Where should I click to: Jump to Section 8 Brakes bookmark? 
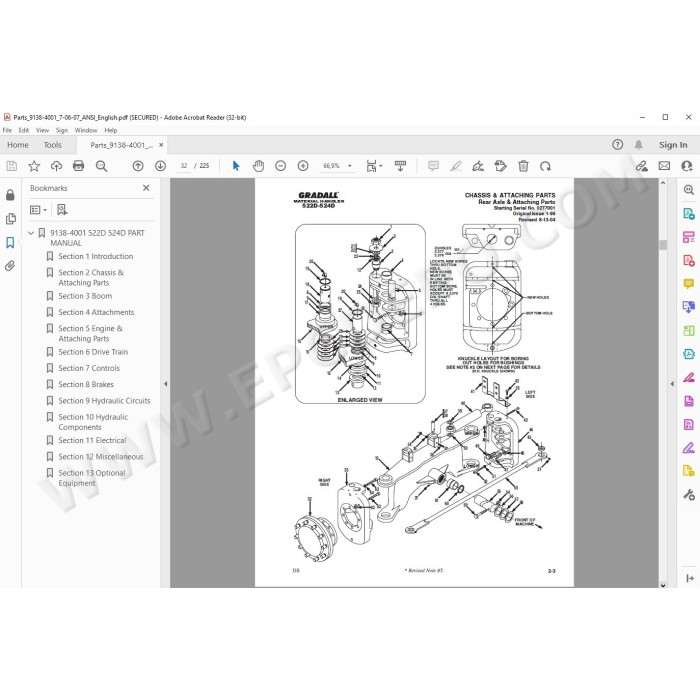point(86,384)
